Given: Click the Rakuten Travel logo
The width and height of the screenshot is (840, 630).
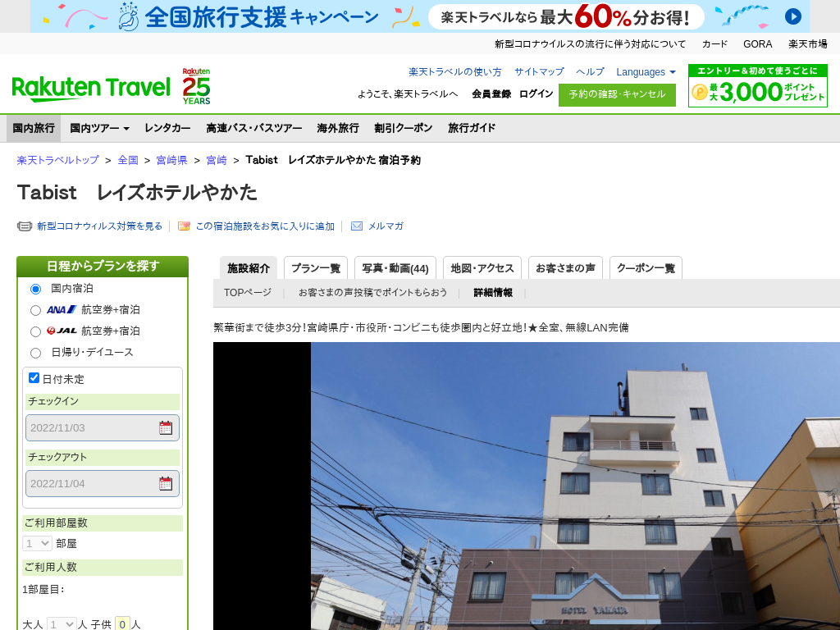Looking at the screenshot, I should click(x=91, y=89).
